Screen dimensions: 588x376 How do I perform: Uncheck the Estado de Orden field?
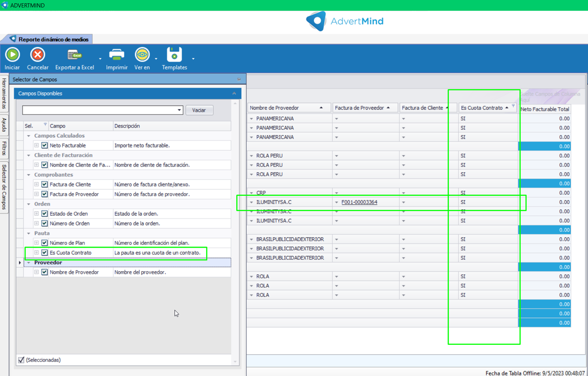(x=45, y=214)
